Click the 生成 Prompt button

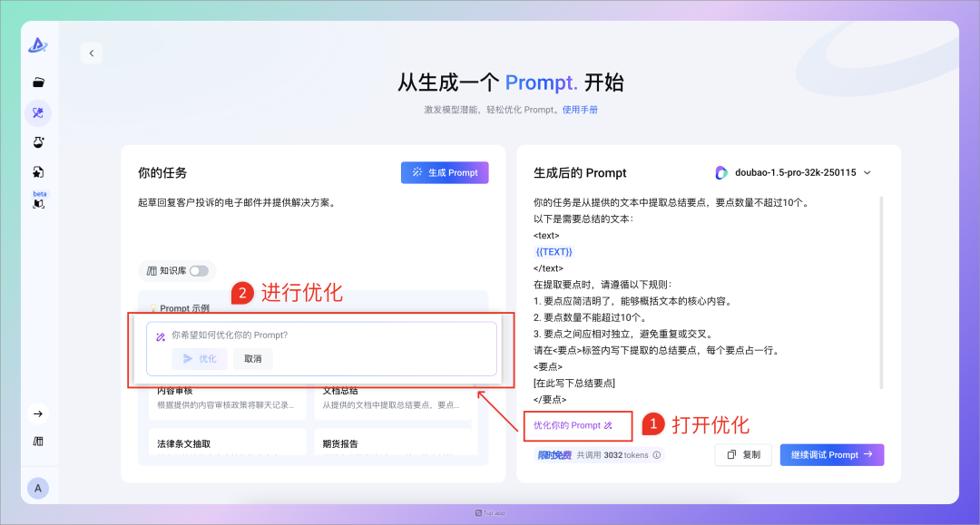445,172
